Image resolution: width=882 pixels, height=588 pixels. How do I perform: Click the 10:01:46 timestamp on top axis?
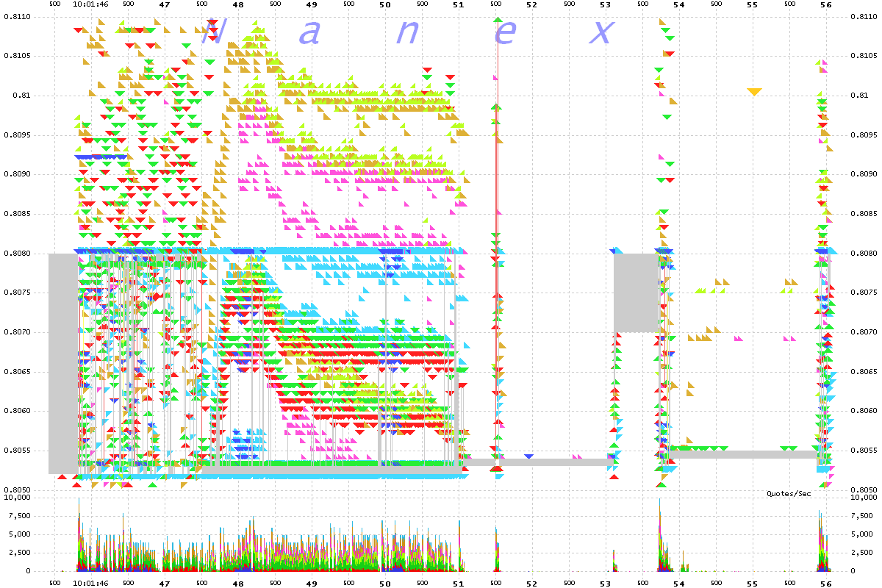[91, 4]
